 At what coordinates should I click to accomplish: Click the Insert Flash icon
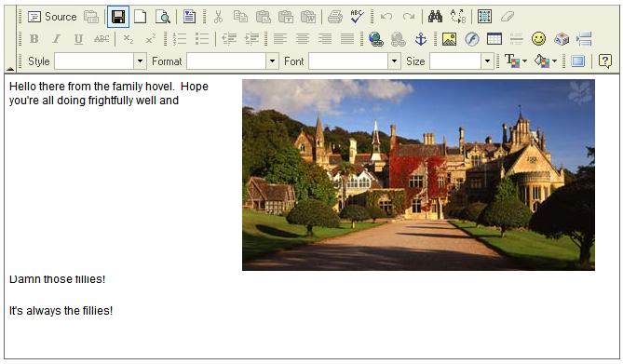pos(471,39)
